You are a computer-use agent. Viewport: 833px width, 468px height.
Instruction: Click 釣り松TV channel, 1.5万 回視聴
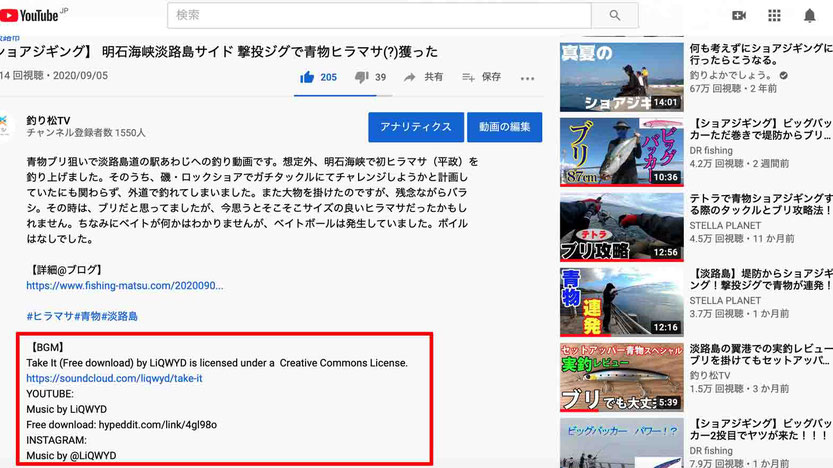(x=710, y=376)
